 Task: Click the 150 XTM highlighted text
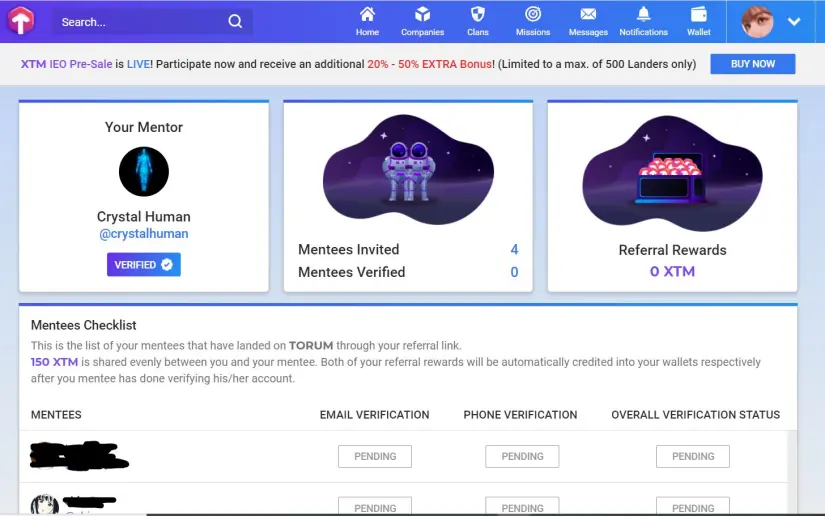tap(54, 362)
